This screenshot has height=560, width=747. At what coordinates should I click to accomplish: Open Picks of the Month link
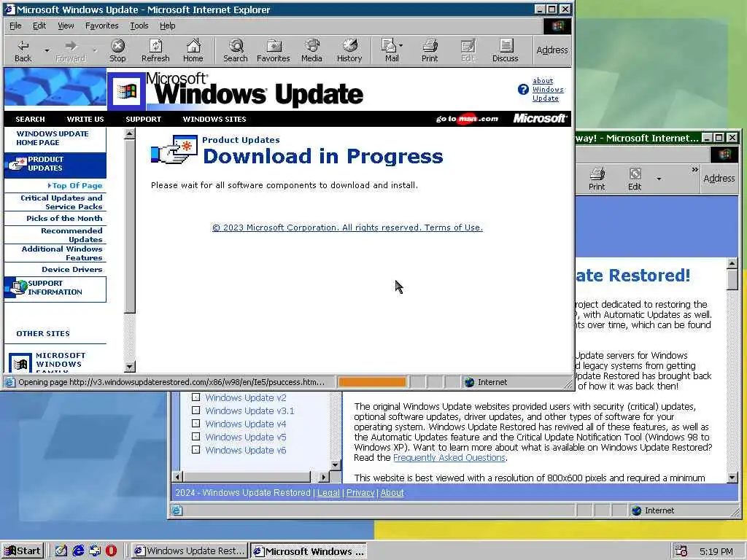(x=64, y=218)
